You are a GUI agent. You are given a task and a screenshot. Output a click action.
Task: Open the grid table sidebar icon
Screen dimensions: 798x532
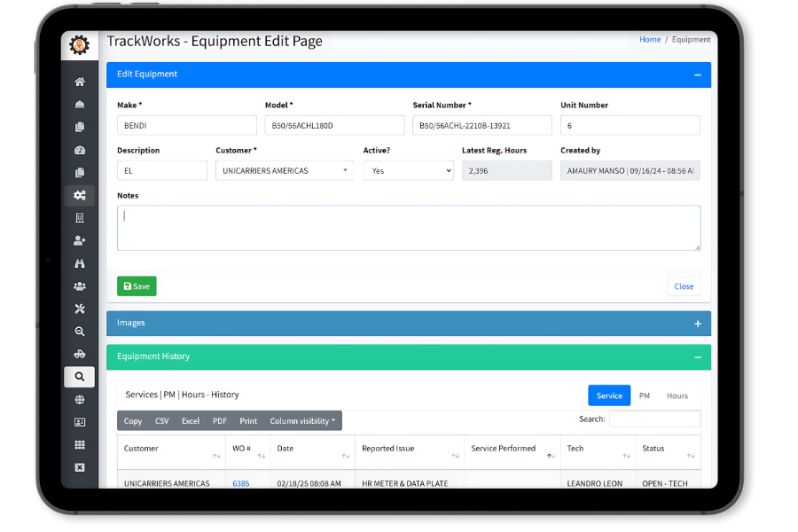[x=80, y=445]
